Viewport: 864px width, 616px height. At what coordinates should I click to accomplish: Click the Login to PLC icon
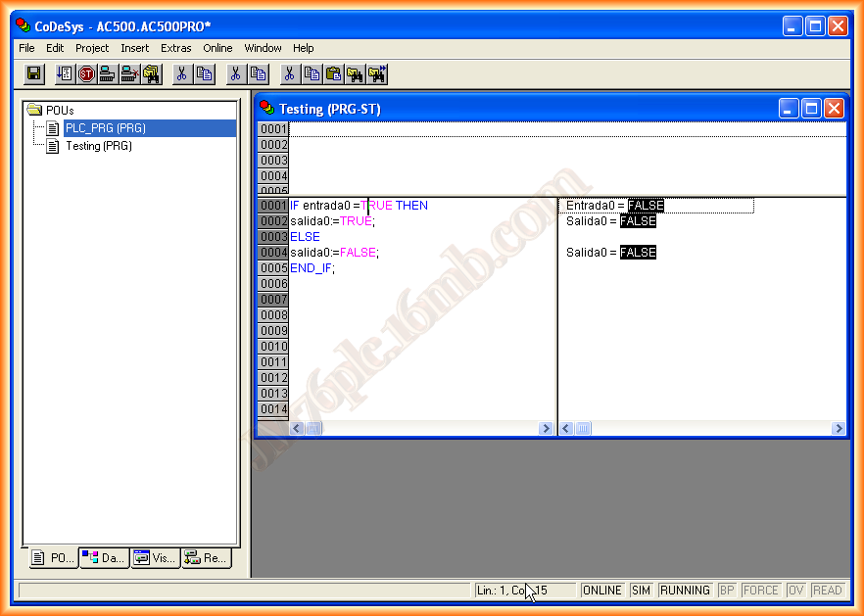(108, 73)
